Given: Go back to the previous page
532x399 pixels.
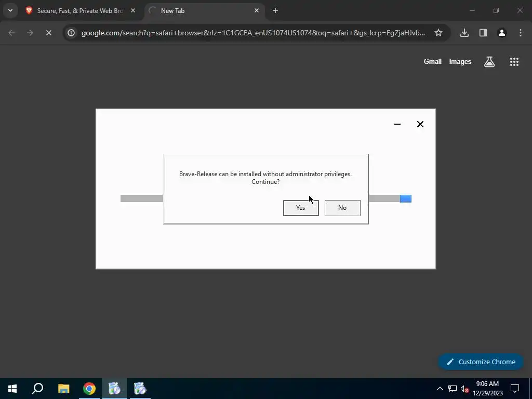Looking at the screenshot, I should click(x=11, y=33).
